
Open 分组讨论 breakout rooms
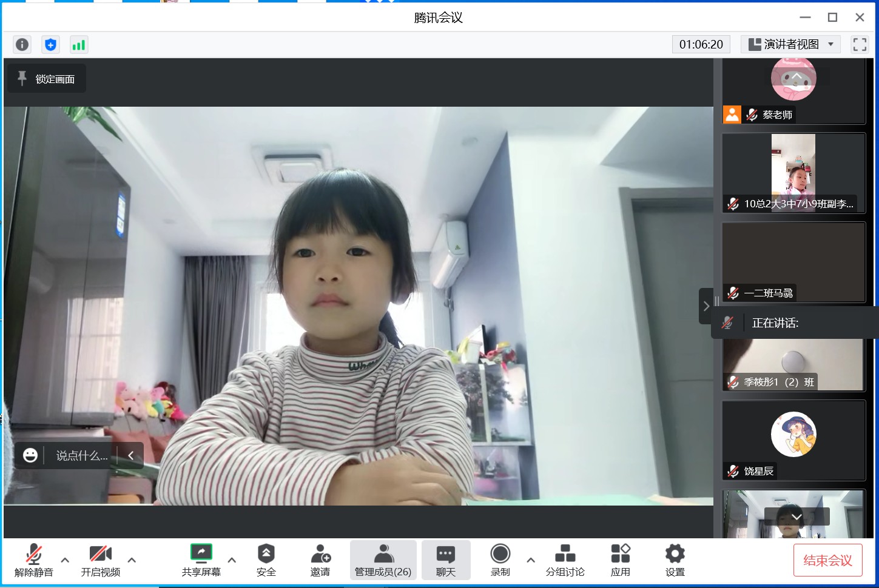[565, 560]
